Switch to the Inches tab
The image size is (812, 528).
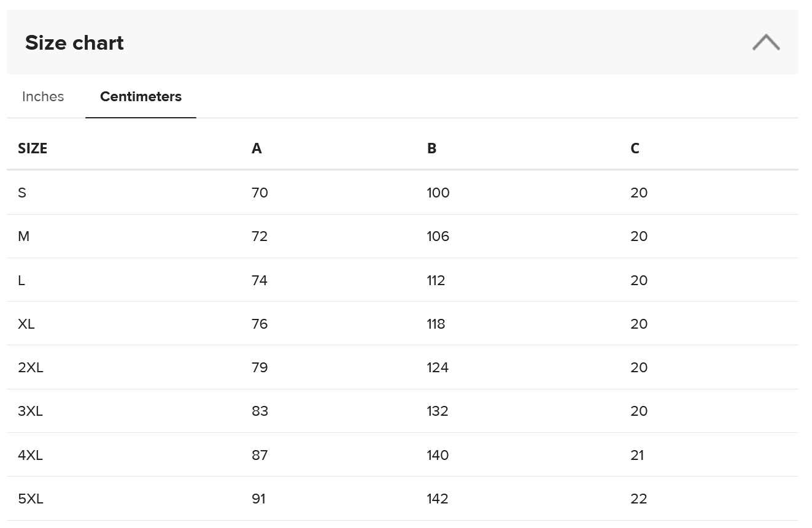43,97
